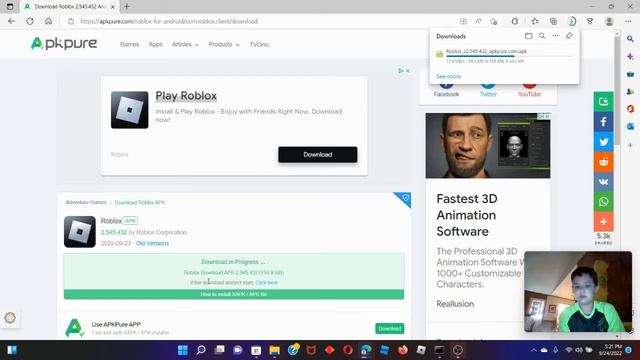Open How to install XAPK / APK file
Viewport: 640px width, 360px height.
click(x=234, y=294)
